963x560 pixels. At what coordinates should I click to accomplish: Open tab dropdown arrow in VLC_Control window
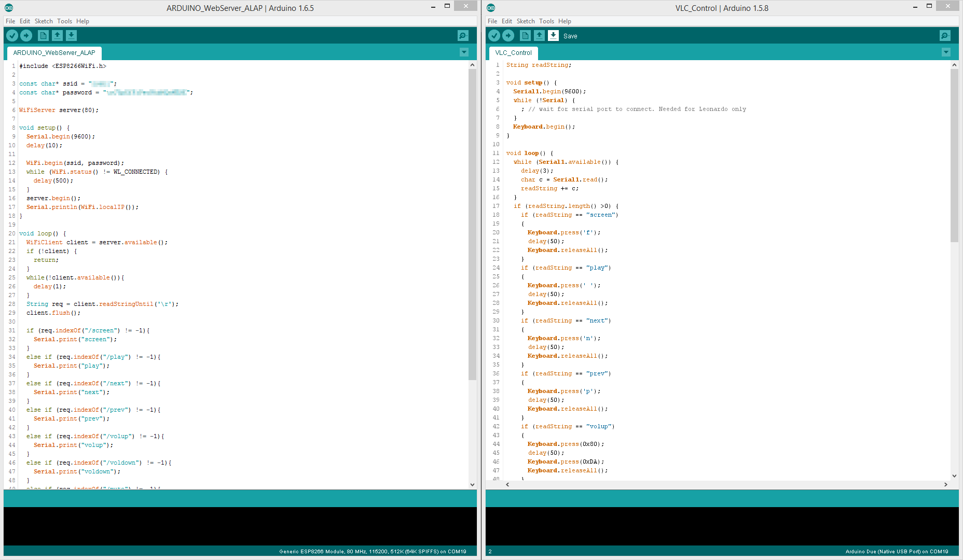(x=946, y=52)
